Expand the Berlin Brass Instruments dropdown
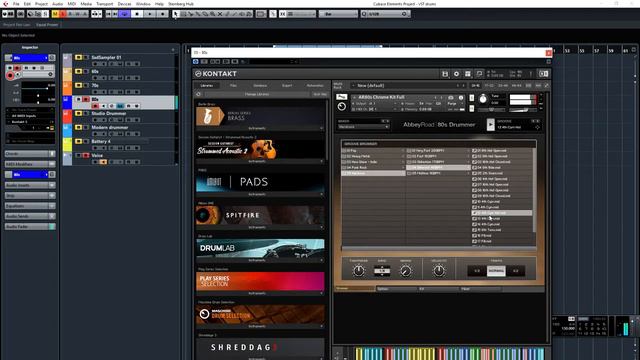 260,128
